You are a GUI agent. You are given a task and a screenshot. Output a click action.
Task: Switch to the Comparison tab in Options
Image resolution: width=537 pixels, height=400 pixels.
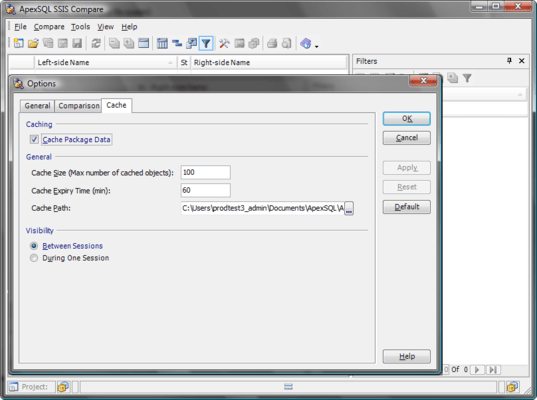79,106
